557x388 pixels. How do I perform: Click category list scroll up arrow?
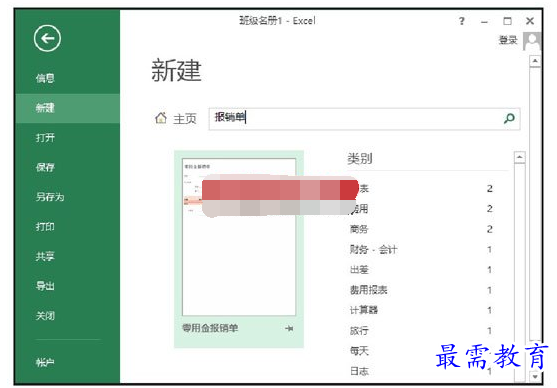520,157
